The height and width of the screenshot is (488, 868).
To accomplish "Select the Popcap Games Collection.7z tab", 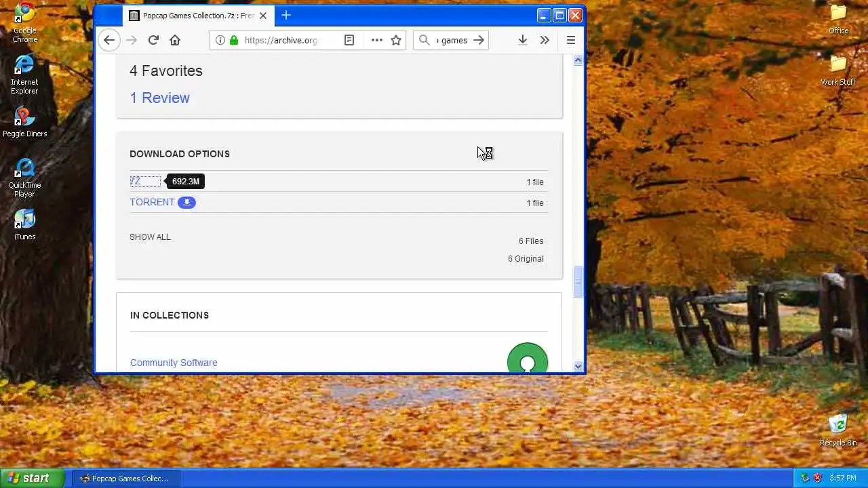I will click(198, 15).
